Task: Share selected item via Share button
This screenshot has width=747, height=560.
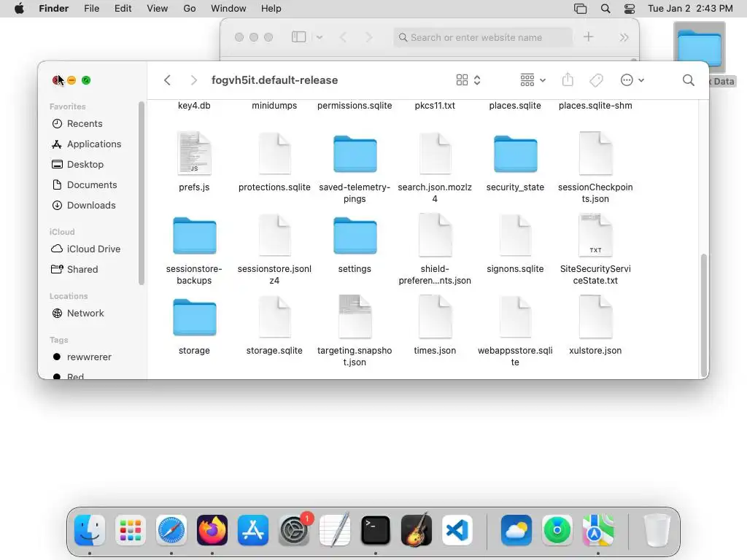Action: click(568, 79)
